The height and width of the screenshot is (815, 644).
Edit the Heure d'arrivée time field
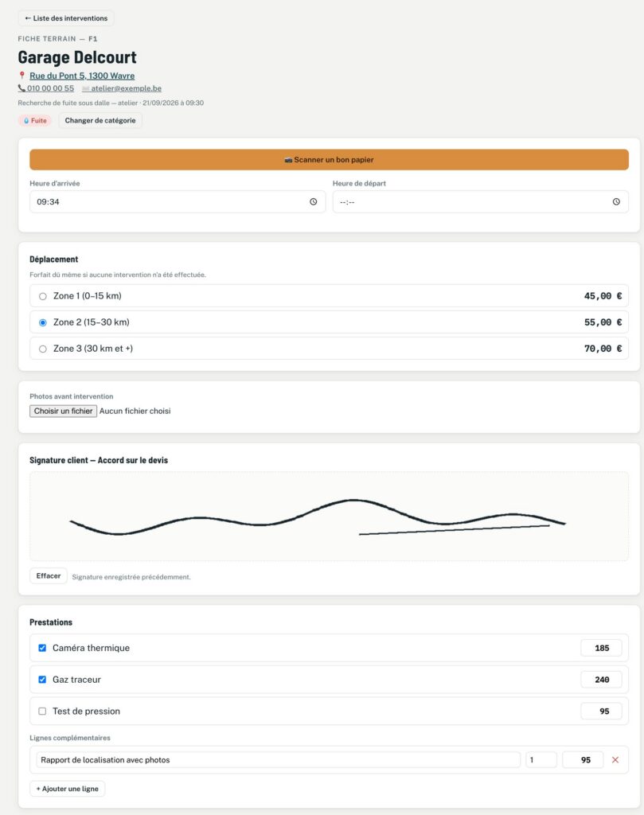pyautogui.click(x=178, y=201)
